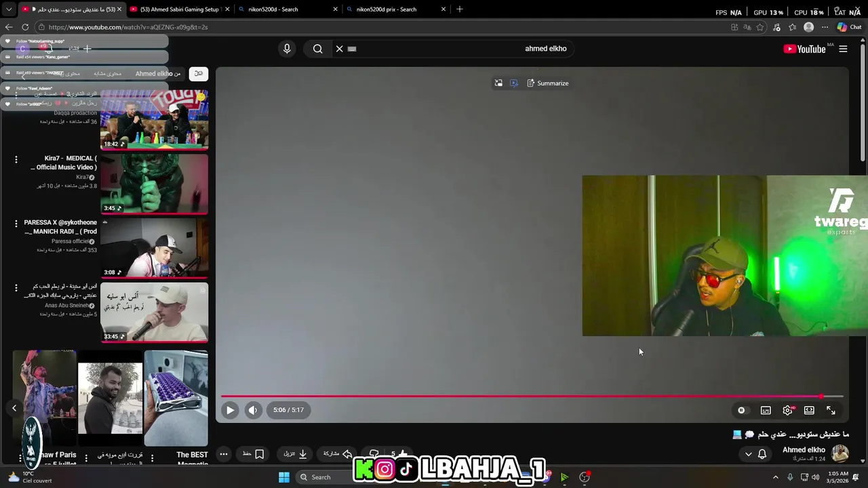868x488 pixels.
Task: Click the picture-in-picture icon left of Summarize
Action: (x=498, y=83)
